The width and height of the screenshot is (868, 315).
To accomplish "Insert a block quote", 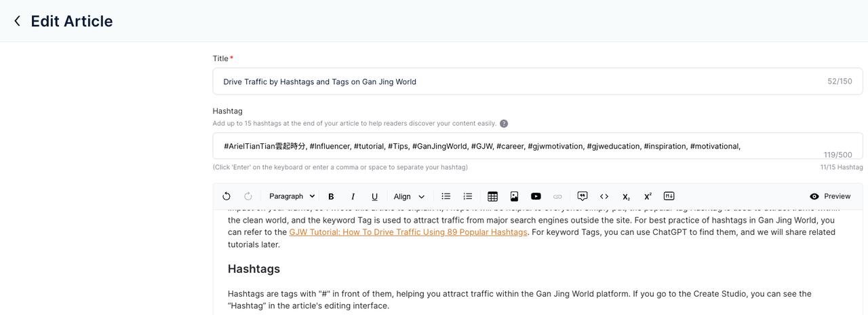I will click(x=583, y=196).
